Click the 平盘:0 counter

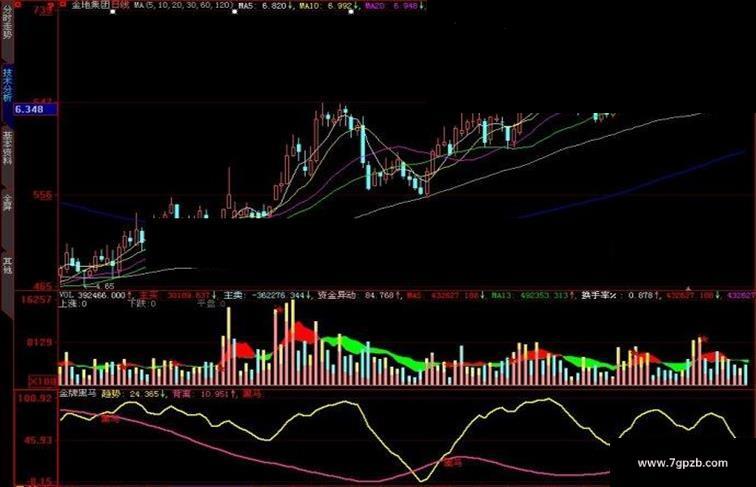[x=211, y=304]
